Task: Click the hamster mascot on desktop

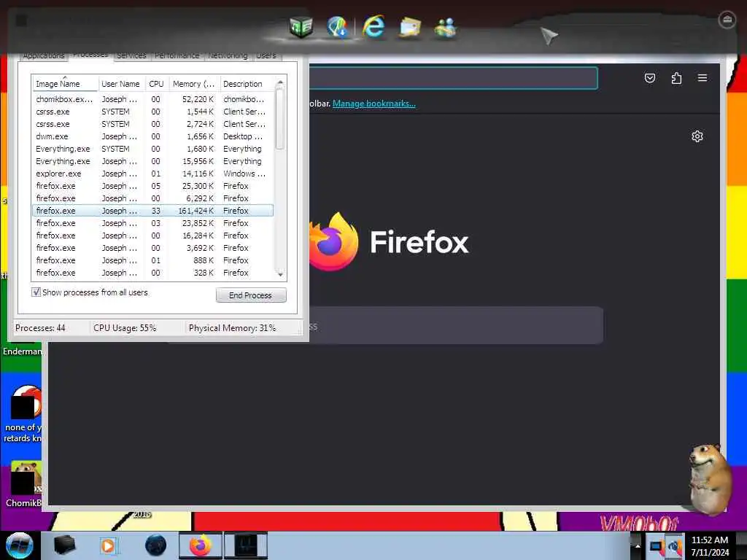Action: [x=710, y=478]
